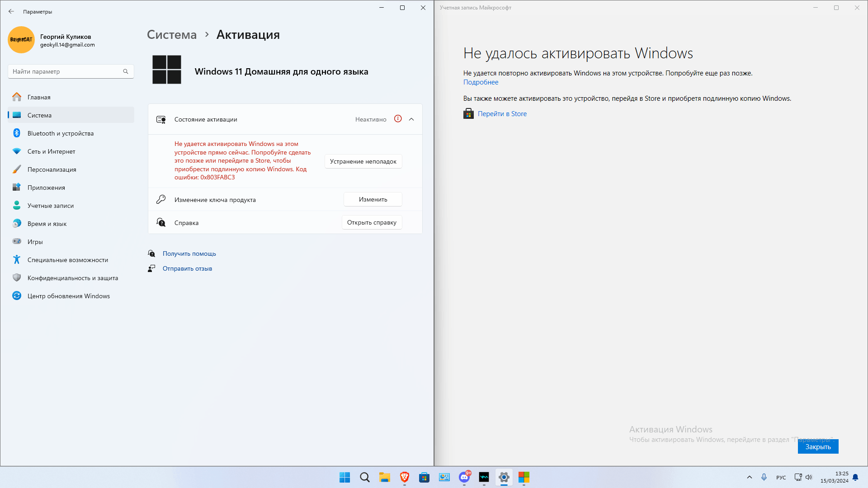Click the Store bag icon in dialog
The width and height of the screenshot is (868, 488).
pyautogui.click(x=468, y=113)
